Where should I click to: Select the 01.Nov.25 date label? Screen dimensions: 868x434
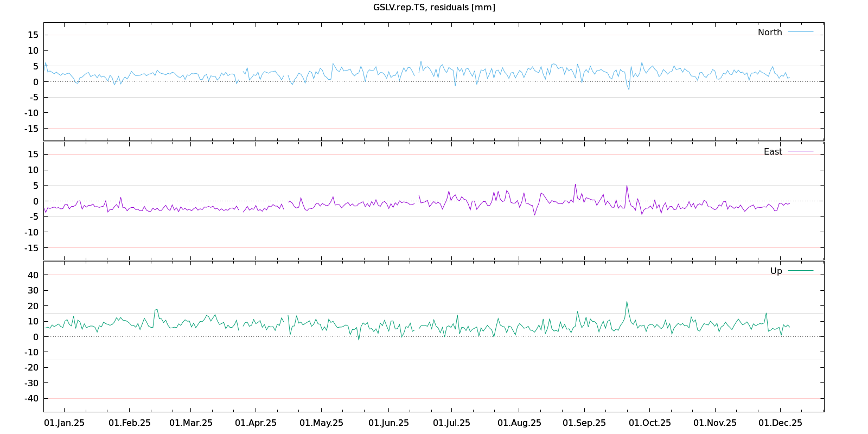[715, 423]
